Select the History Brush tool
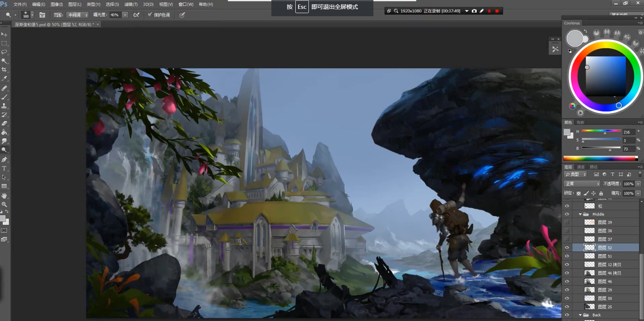The height and width of the screenshot is (321, 644). point(4,115)
